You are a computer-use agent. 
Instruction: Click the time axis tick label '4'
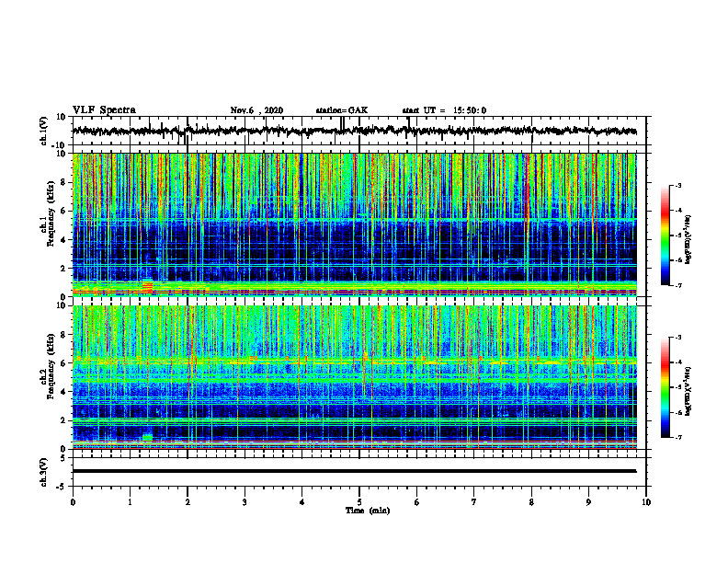tap(302, 502)
